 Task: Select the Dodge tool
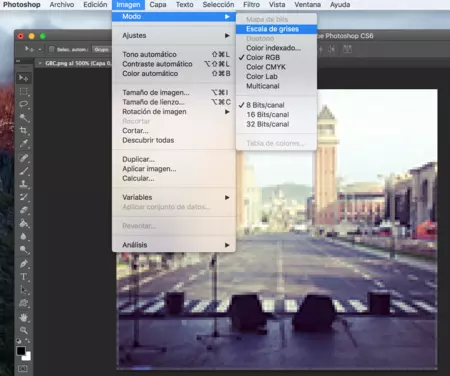(x=23, y=250)
